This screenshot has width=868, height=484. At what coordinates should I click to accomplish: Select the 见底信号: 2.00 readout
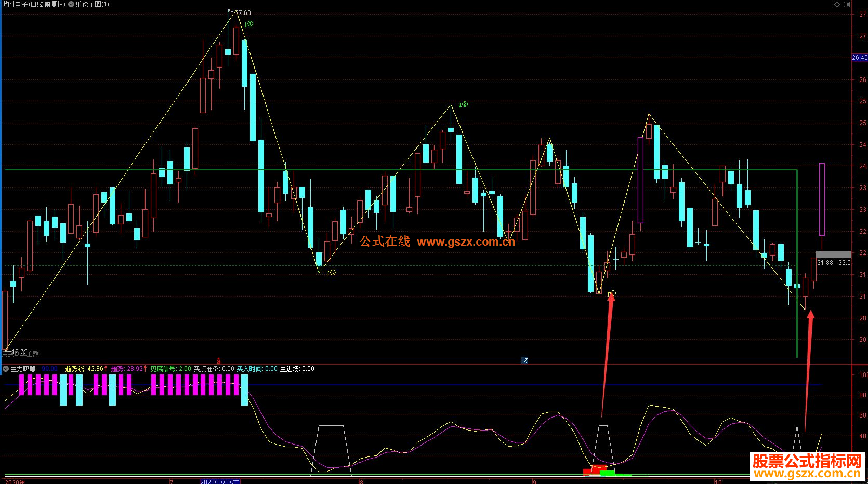click(x=171, y=369)
